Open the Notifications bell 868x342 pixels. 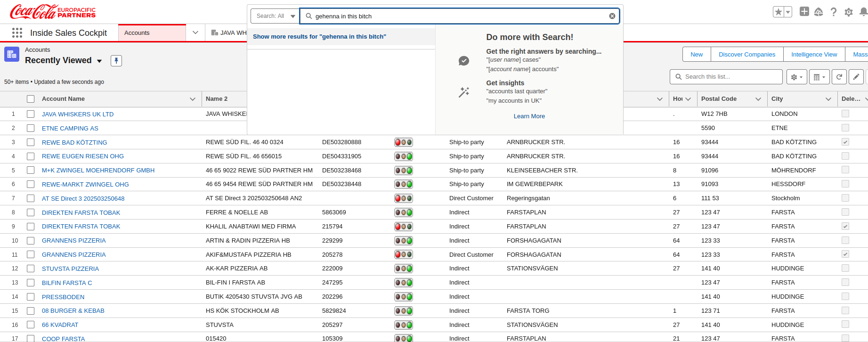[863, 12]
